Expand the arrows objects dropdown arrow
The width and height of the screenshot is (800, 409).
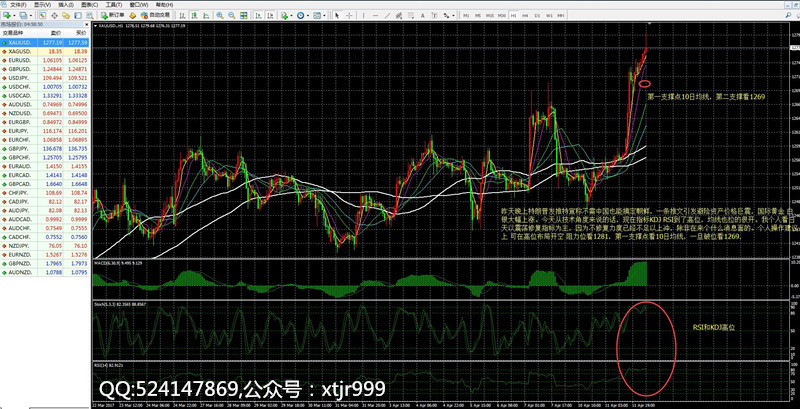(x=454, y=15)
